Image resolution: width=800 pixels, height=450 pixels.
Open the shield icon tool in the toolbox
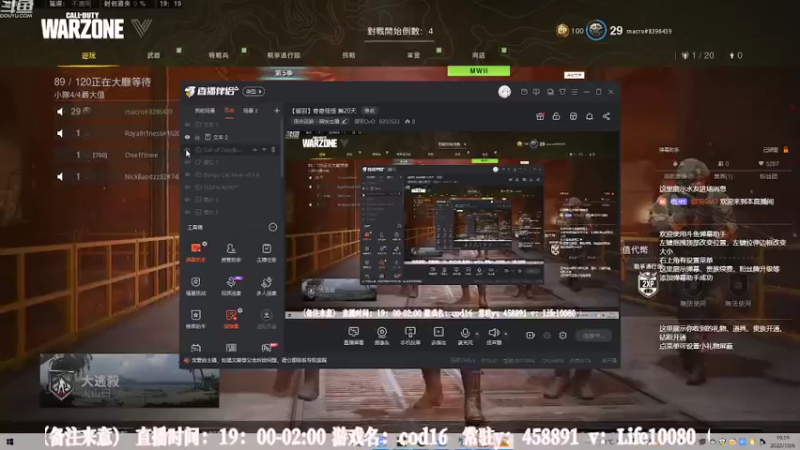click(x=195, y=286)
